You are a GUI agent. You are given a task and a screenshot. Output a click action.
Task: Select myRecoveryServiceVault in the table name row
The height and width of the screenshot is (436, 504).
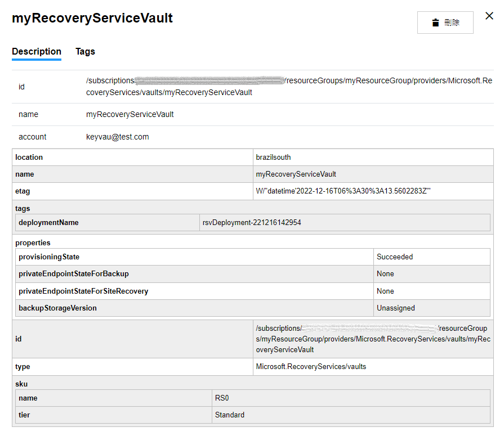(296, 174)
